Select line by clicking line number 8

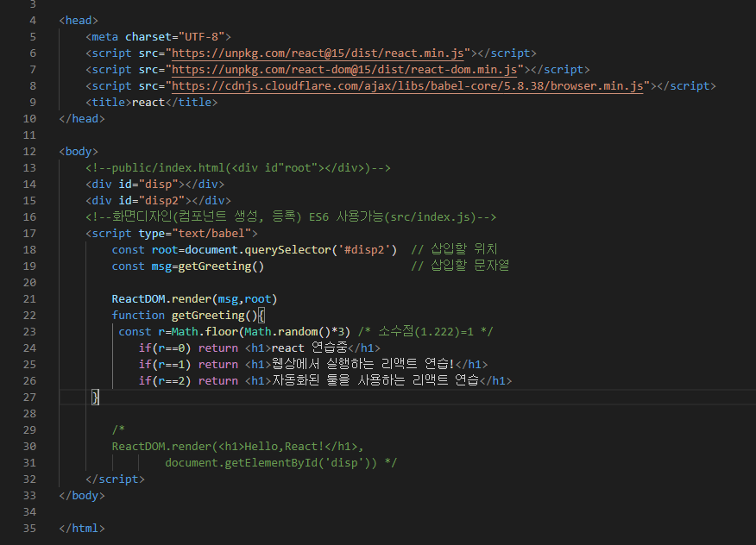[33, 85]
